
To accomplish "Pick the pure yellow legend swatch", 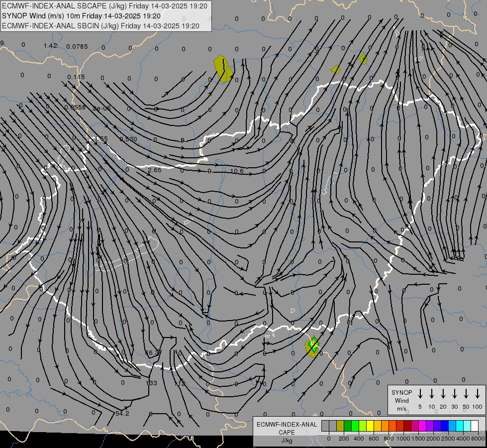I will click(x=370, y=426).
